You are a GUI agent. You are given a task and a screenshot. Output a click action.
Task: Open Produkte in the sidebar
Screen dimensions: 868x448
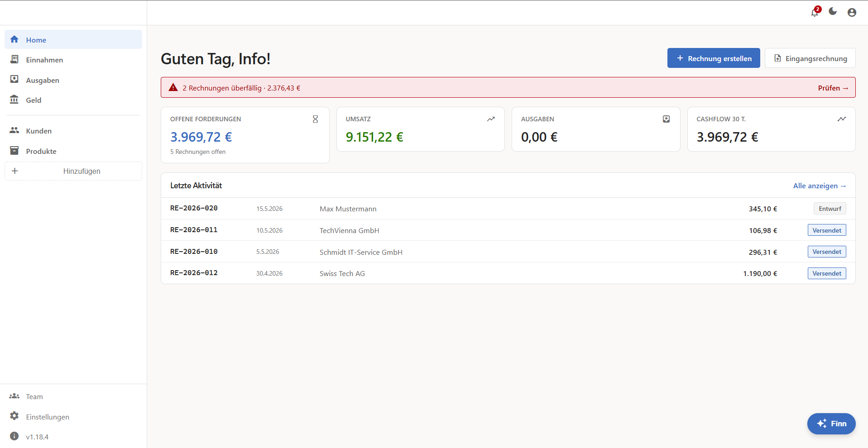[73, 151]
